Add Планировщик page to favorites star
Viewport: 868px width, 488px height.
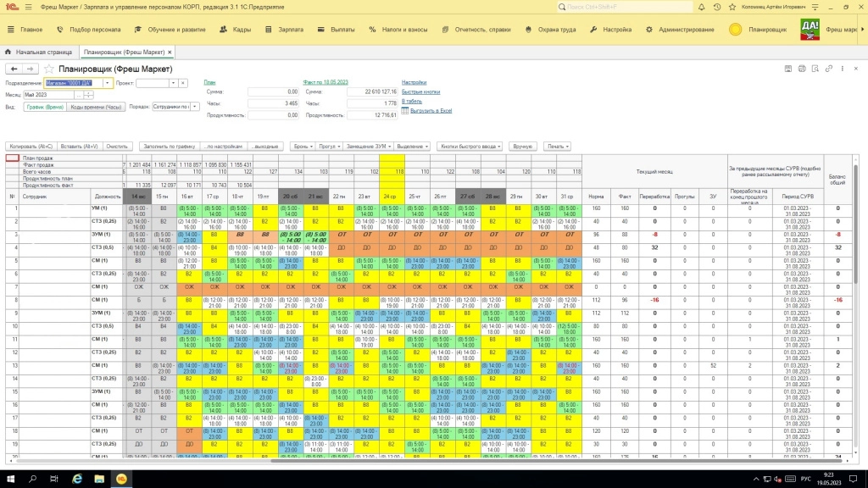[x=49, y=69]
